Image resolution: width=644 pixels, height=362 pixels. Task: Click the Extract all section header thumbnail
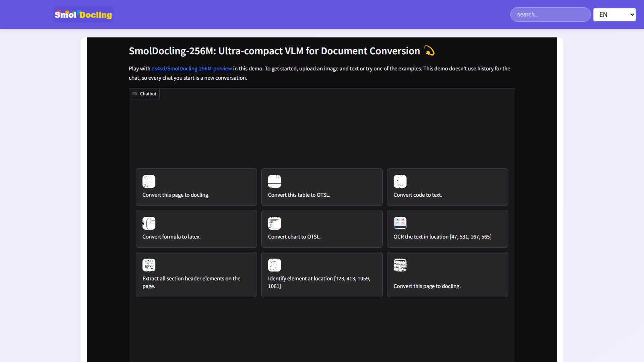tap(149, 265)
